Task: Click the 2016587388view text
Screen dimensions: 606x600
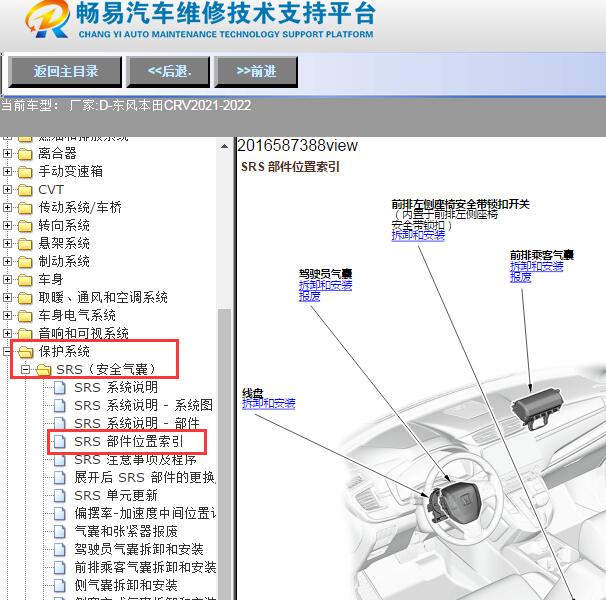Action: [x=298, y=146]
